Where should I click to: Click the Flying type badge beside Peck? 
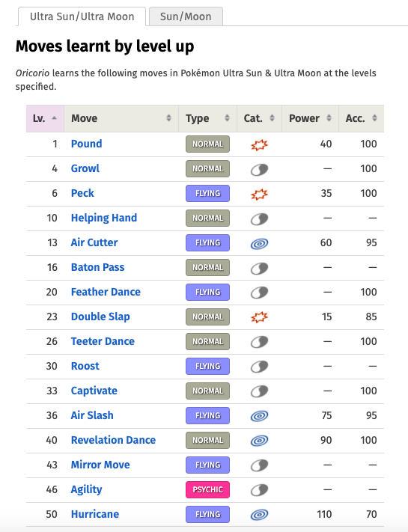[x=207, y=193]
